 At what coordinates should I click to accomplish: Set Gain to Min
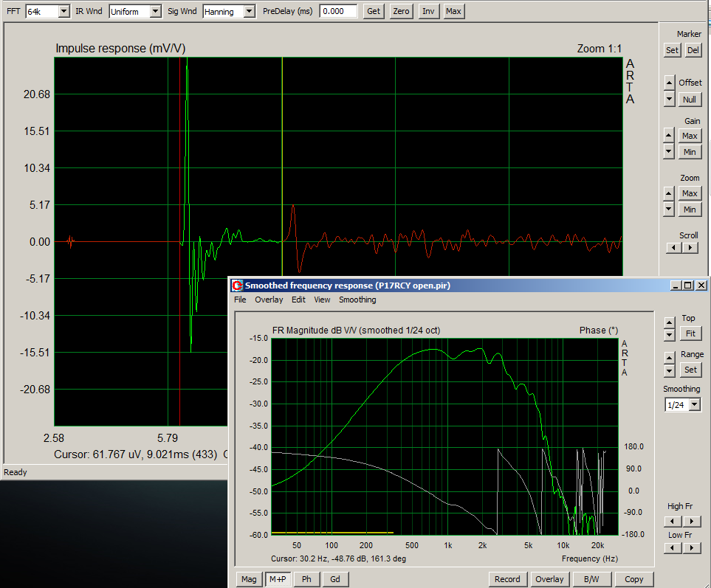(x=690, y=152)
